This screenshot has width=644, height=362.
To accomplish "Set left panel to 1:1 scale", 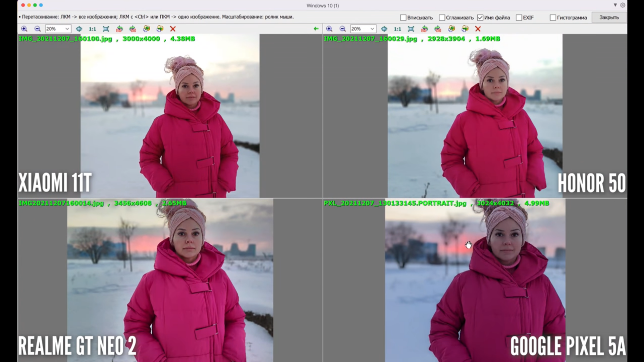I will 92,29.
